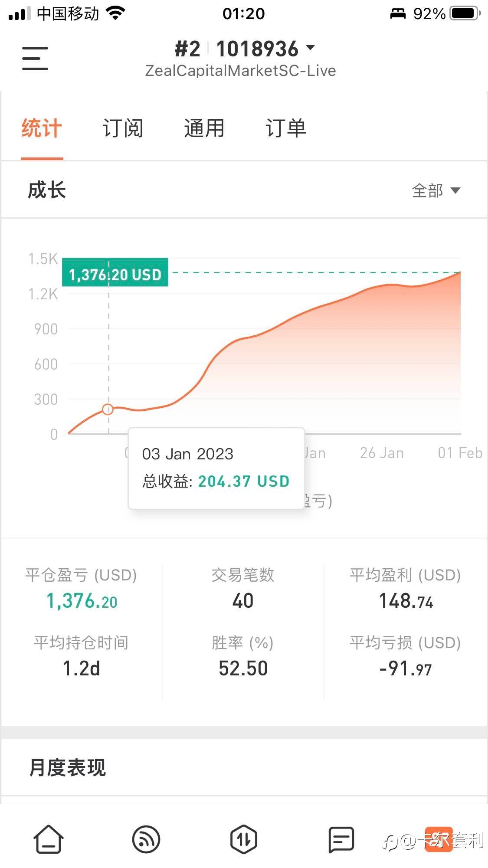The width and height of the screenshot is (488, 868).
Task: Tap the 胜率 52.50 statistic
Action: [243, 668]
